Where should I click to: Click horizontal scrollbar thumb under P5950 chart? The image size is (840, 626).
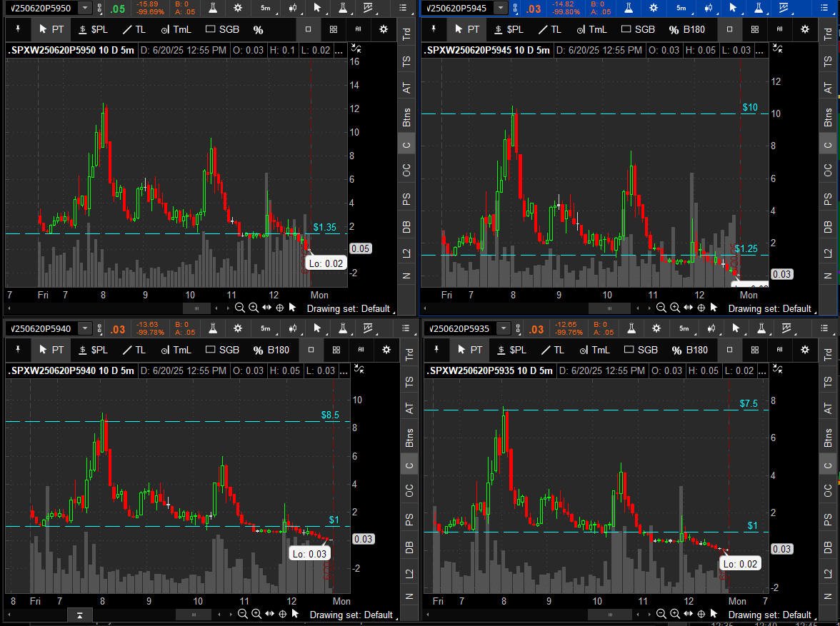pos(191,308)
